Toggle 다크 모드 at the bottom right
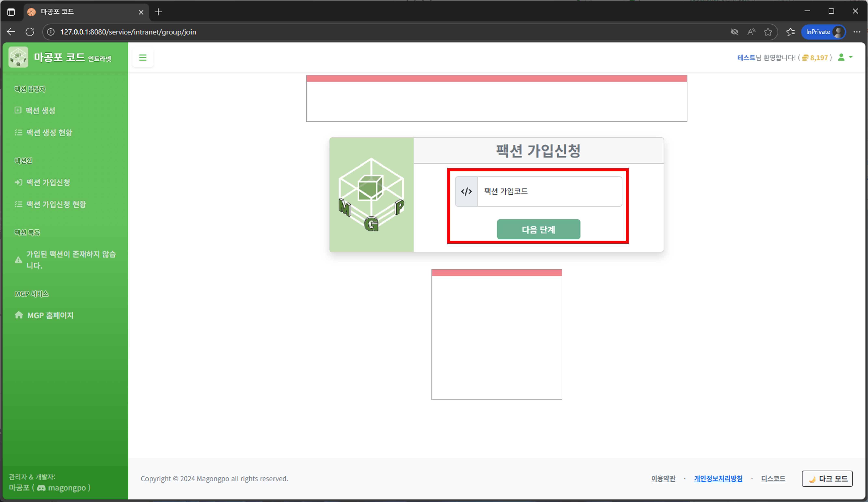Image resolution: width=868 pixels, height=502 pixels. (x=827, y=479)
